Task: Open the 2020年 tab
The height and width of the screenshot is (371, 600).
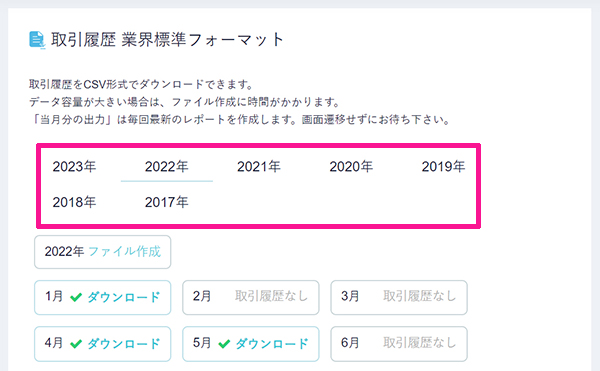Action: [351, 167]
